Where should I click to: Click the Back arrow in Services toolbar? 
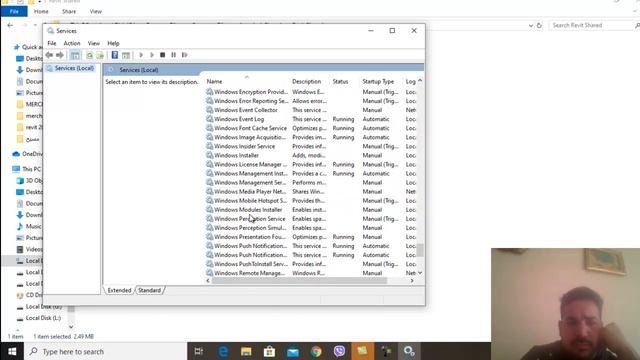49,55
